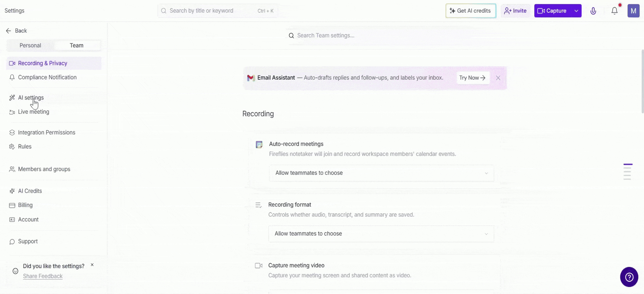The image size is (644, 294).
Task: Open Rules settings
Action: pos(54,147)
